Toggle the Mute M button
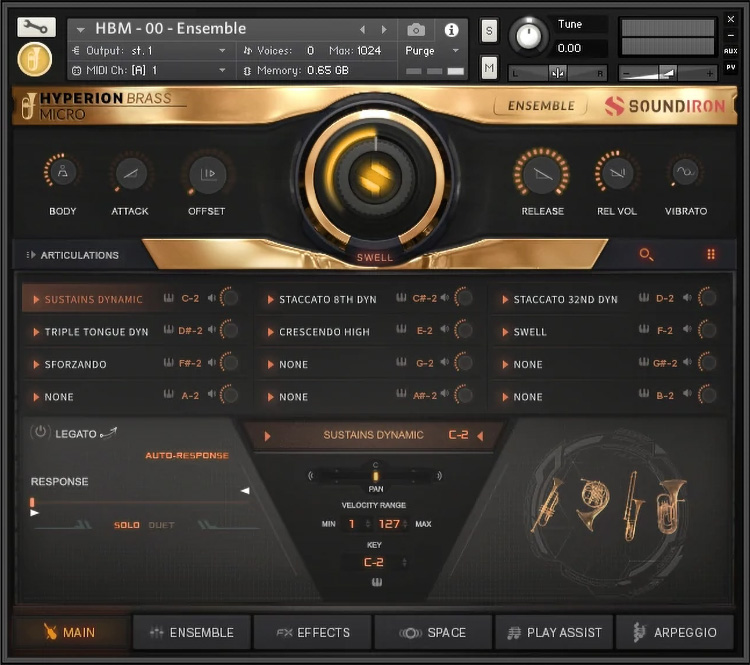Viewport: 750px width, 665px height. pos(488,68)
